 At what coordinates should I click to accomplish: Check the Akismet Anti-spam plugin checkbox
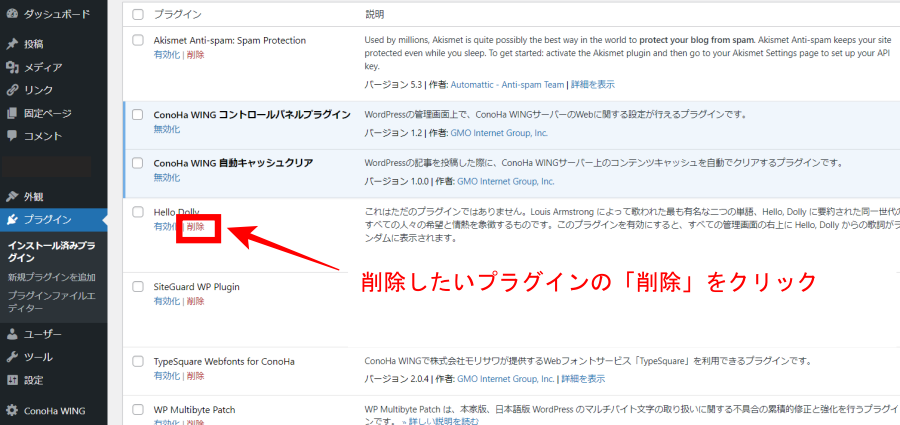click(138, 40)
